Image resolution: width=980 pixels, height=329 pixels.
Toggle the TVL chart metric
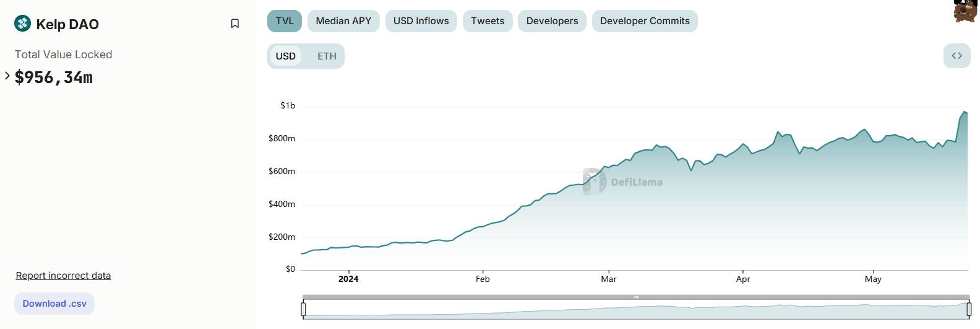pos(285,21)
